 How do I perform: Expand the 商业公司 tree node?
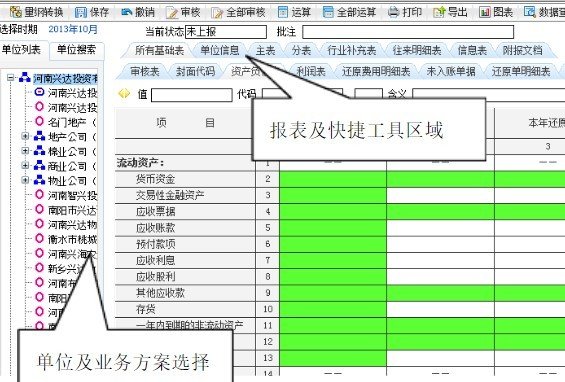(x=25, y=165)
